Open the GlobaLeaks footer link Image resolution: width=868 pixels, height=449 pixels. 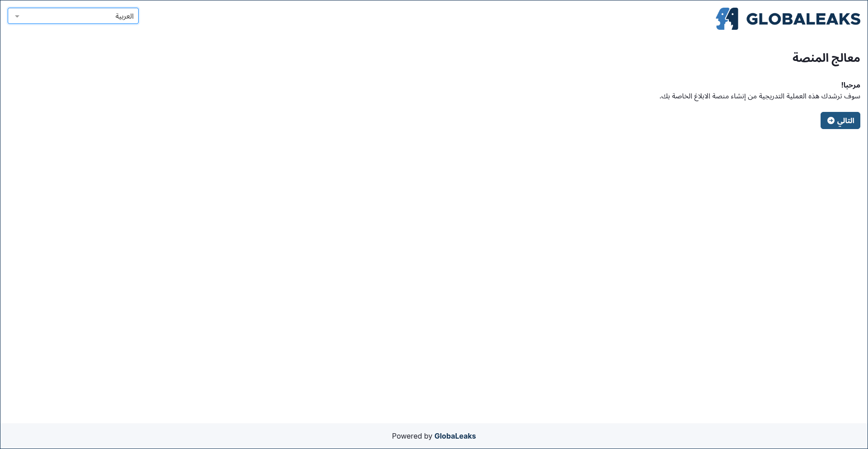[455, 436]
